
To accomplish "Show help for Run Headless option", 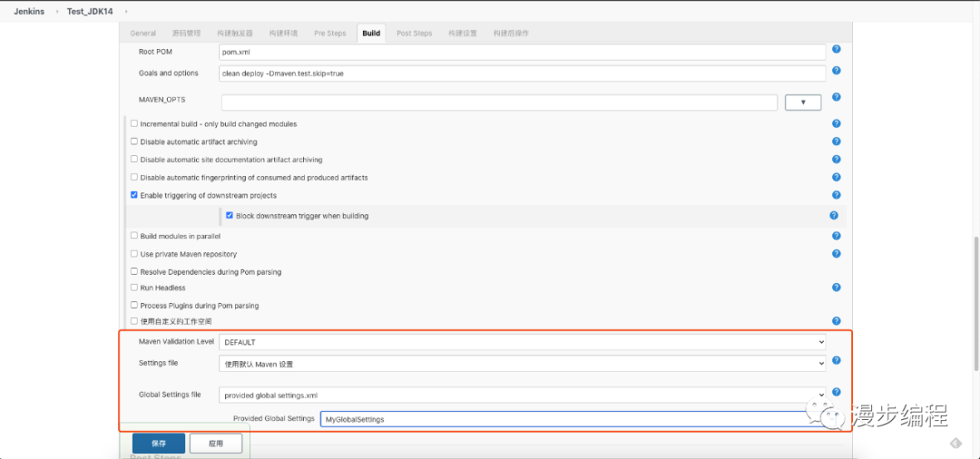I will pos(837,288).
